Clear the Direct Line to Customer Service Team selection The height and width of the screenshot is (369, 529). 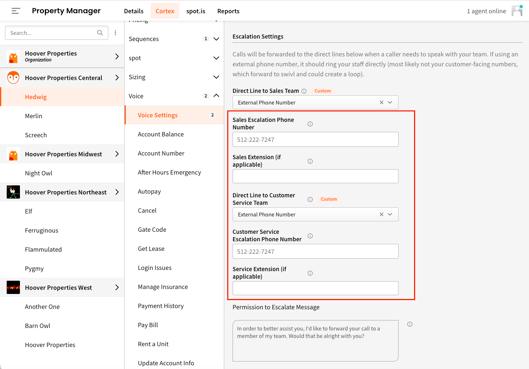tap(381, 215)
